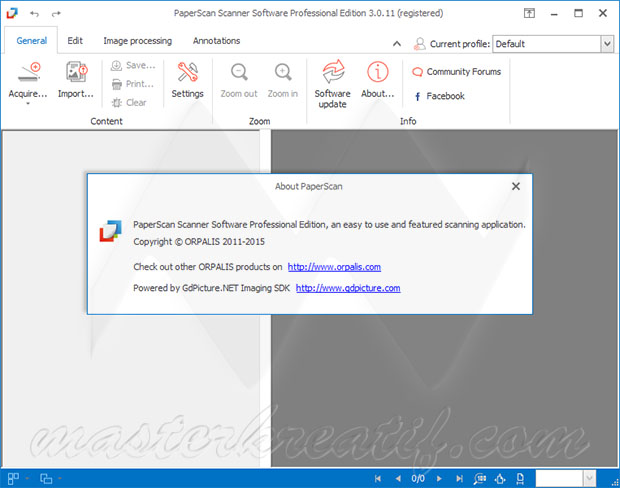Viewport: 620px width, 488px height.
Task: Click the 0/0 page counter
Action: click(x=418, y=479)
